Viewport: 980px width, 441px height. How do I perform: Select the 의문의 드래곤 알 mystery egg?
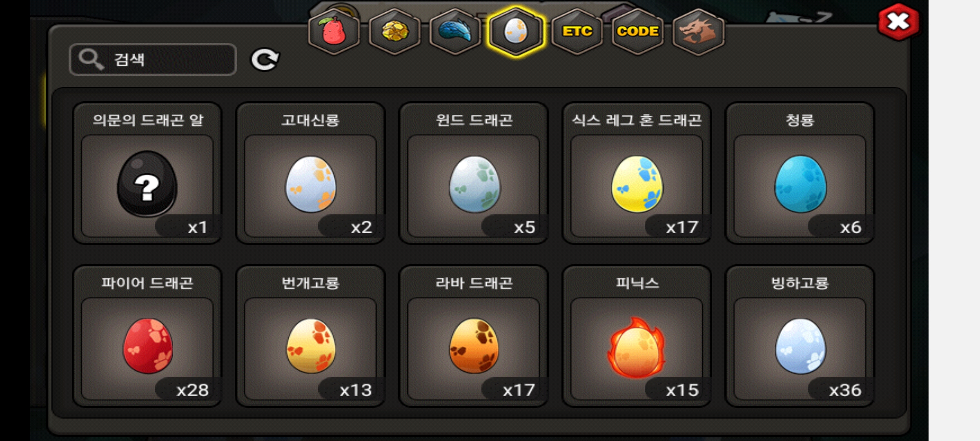coord(147,173)
